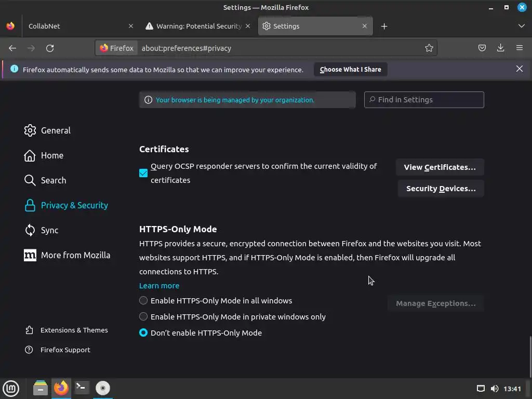Focus the Find in Settings search box
532x399 pixels.
pos(424,100)
